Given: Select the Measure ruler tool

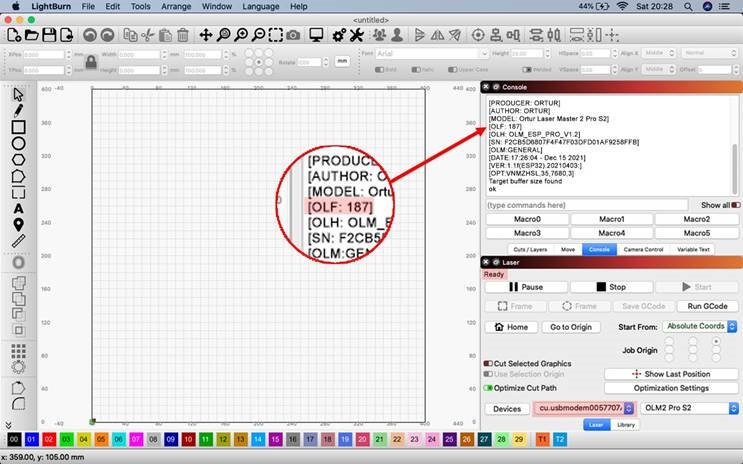Looking at the screenshot, I should (x=18, y=241).
